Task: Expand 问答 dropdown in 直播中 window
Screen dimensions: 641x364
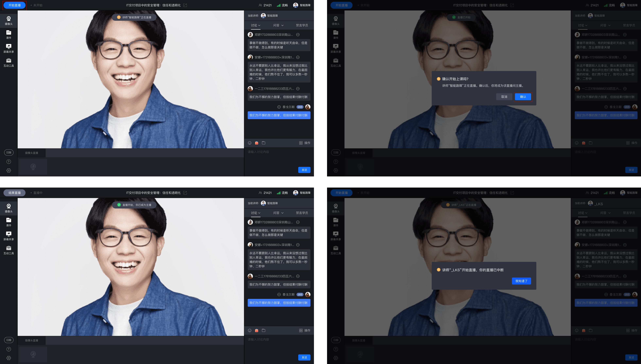Action: (x=278, y=213)
